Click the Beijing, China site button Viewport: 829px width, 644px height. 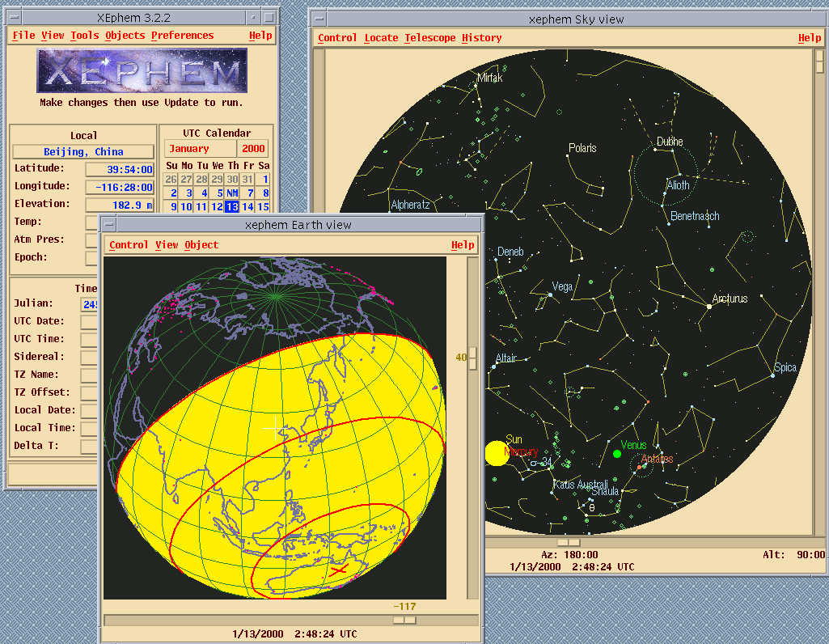pyautogui.click(x=83, y=152)
